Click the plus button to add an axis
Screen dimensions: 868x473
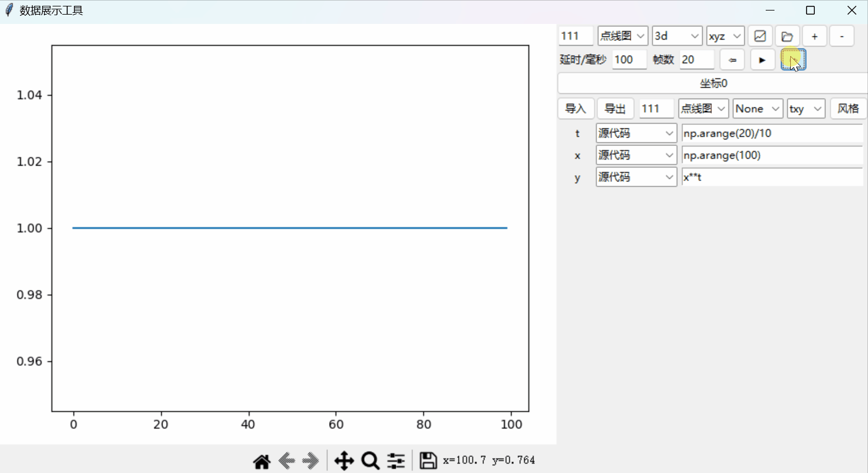815,36
